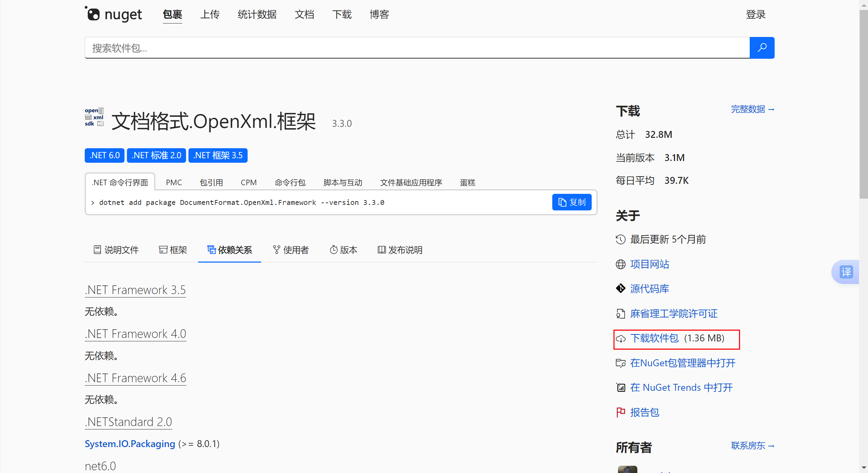
Task: Click the license icon beside 麻省理工学院许可证
Action: click(621, 314)
